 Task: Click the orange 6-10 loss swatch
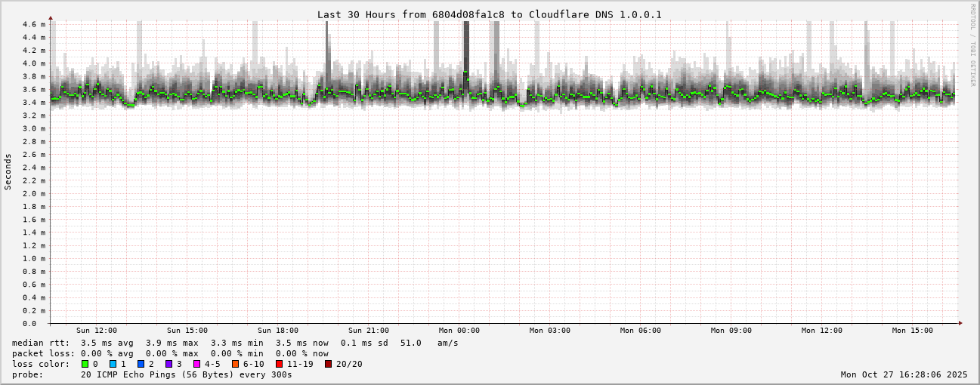click(236, 364)
